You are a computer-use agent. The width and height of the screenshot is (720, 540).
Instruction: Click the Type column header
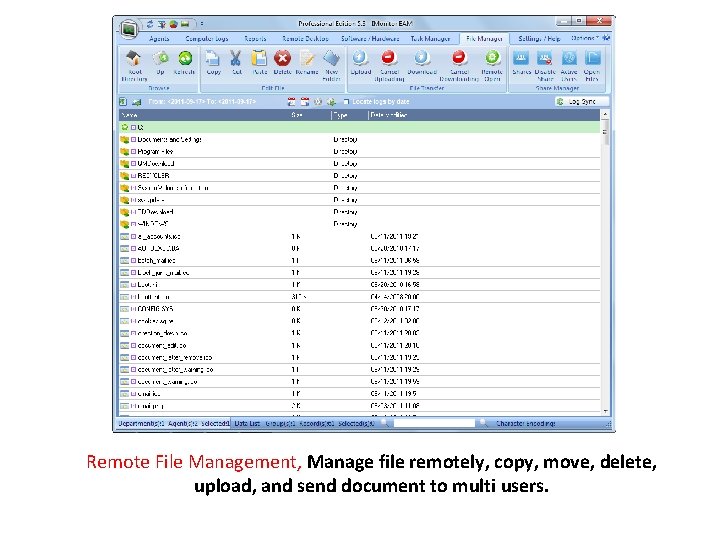349,115
